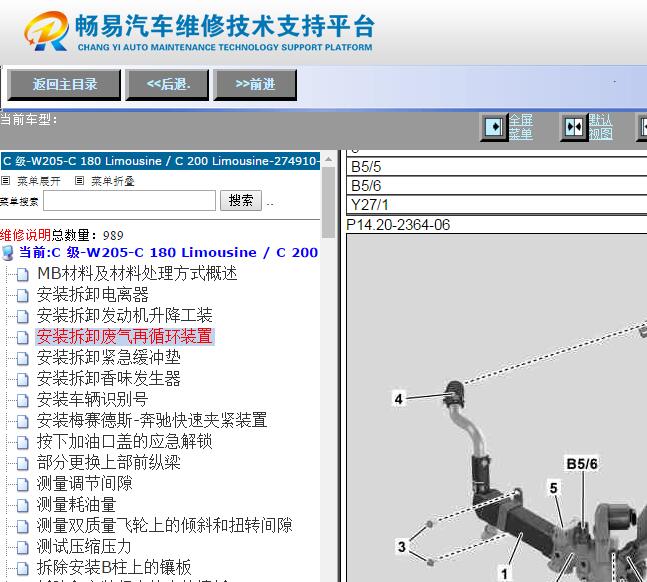Click callout number 3 in diagram
The image size is (647, 582).
(x=402, y=547)
